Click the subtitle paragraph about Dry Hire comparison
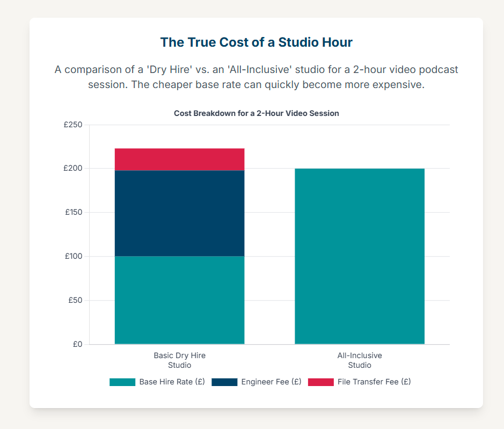The width and height of the screenshot is (504, 429). 257,77
